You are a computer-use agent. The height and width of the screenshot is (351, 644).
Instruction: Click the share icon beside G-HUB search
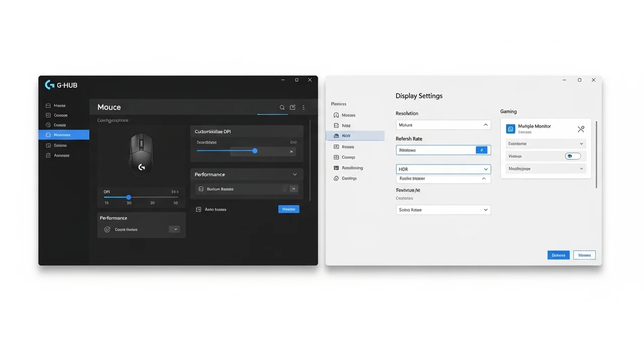point(293,108)
